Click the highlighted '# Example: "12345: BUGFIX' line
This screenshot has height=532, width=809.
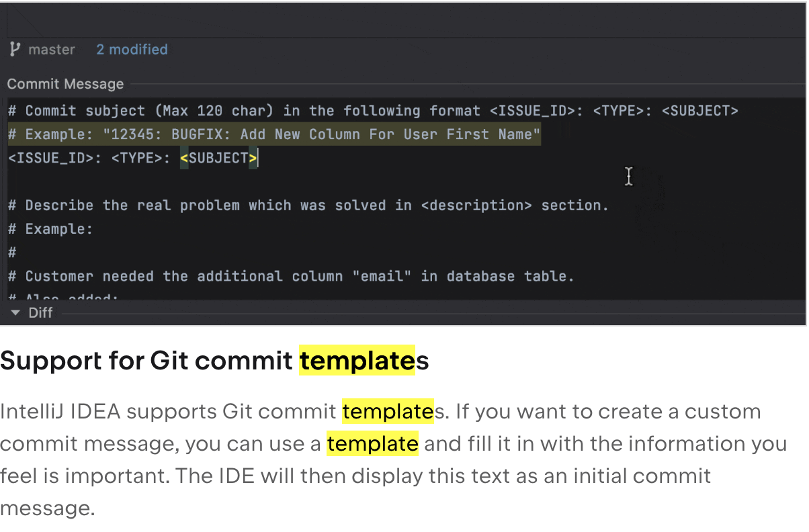tap(274, 135)
